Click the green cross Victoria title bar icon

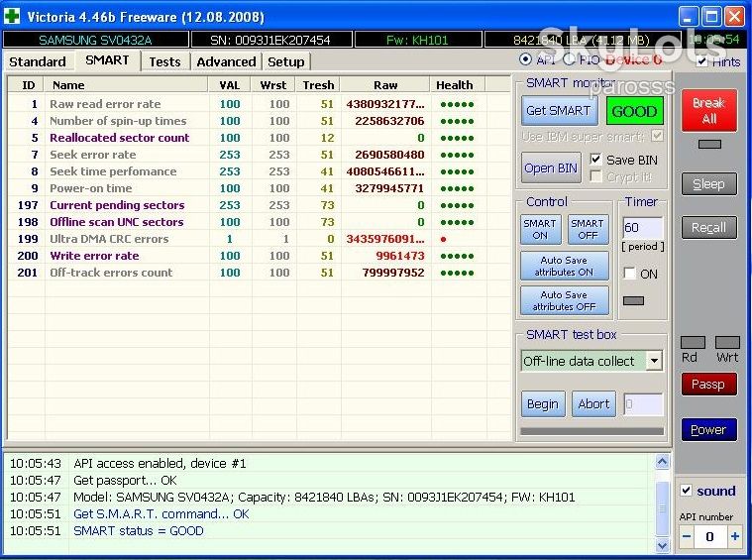coord(12,17)
